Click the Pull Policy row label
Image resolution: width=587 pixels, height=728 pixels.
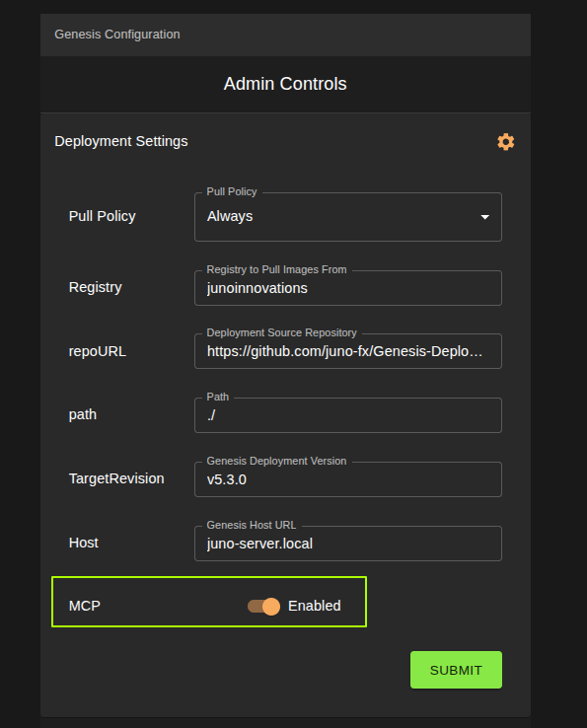103,216
